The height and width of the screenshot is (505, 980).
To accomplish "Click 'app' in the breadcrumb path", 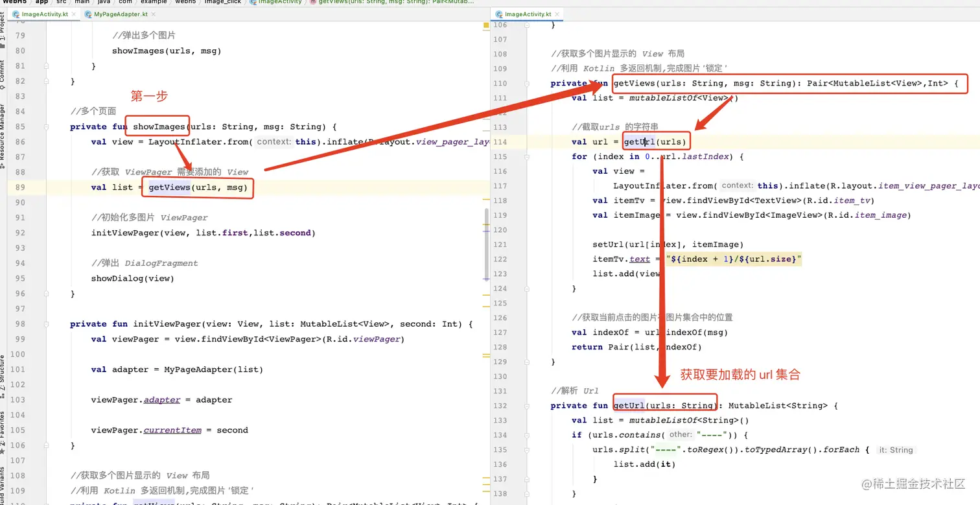I will [x=41, y=2].
